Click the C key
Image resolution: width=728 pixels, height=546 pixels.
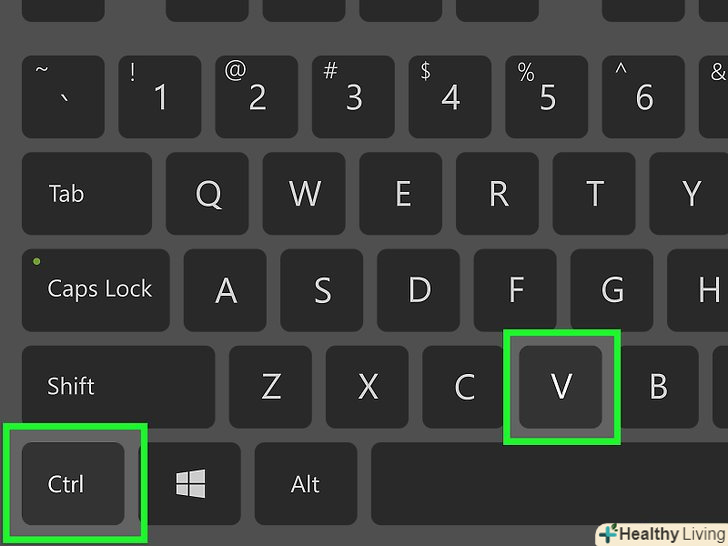coord(464,387)
